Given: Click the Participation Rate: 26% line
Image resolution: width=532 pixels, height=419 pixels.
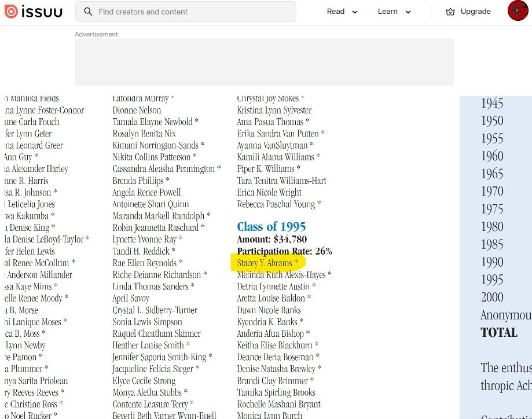Looking at the screenshot, I should pos(284,251).
